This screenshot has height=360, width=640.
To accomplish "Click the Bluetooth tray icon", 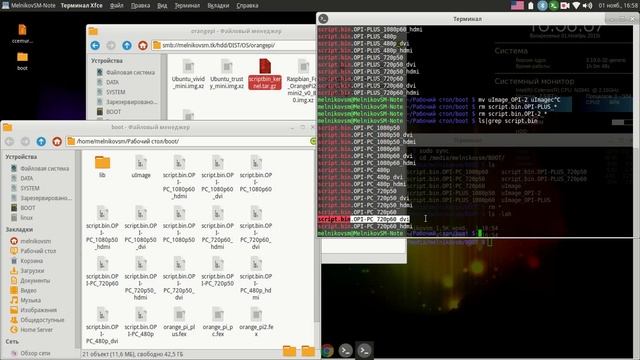I will point(542,5).
